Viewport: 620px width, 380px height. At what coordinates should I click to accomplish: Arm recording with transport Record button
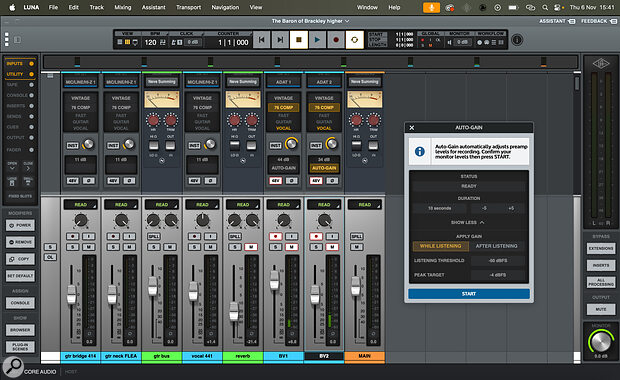336,40
